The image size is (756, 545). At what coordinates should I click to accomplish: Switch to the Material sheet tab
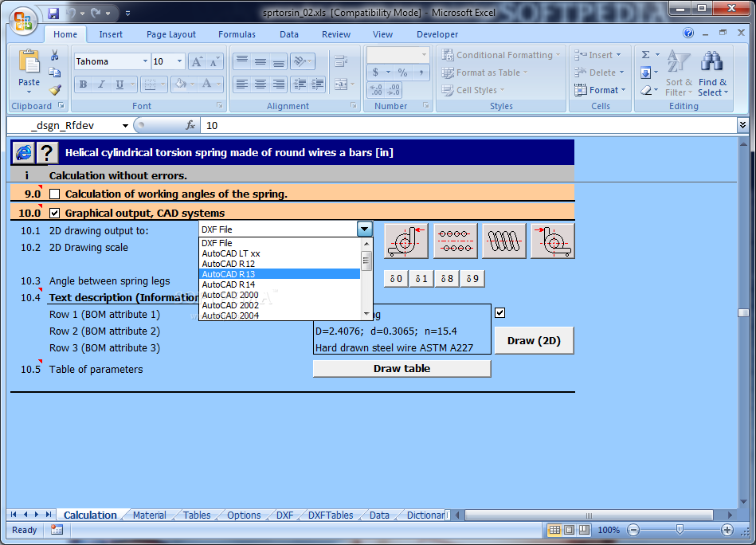tap(150, 515)
